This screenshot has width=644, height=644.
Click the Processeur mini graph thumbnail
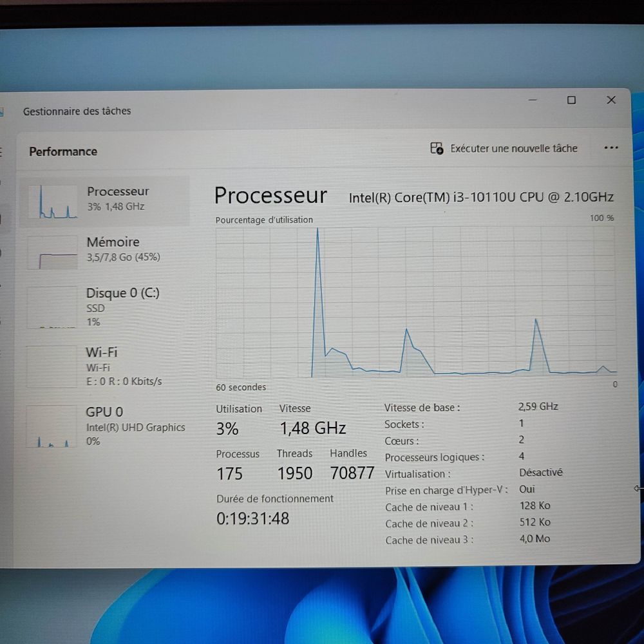pos(53,202)
